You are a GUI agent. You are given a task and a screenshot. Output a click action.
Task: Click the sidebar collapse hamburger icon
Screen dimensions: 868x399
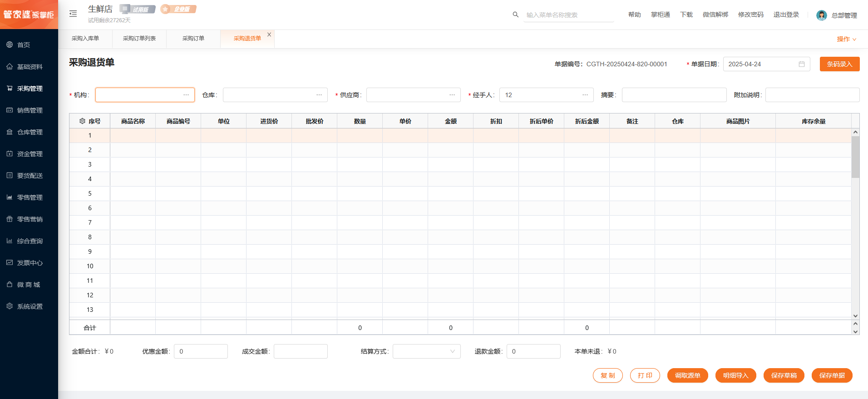click(73, 14)
